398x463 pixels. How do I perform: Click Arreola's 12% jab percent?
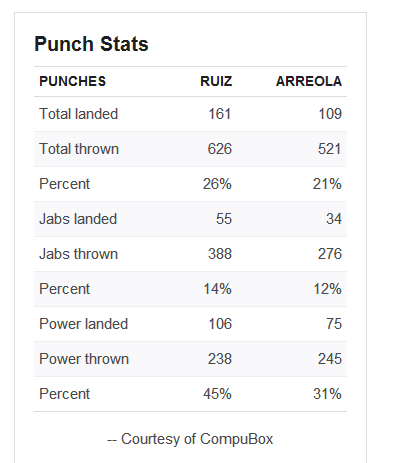327,289
